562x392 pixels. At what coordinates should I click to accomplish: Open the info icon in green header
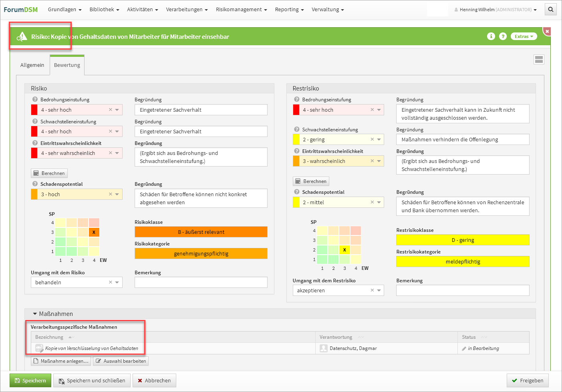[x=491, y=36]
